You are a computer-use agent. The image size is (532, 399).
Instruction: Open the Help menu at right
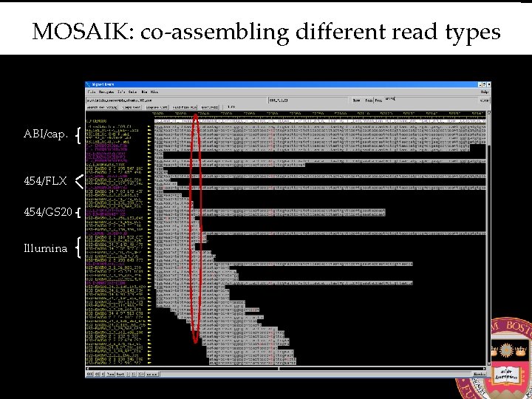[485, 92]
